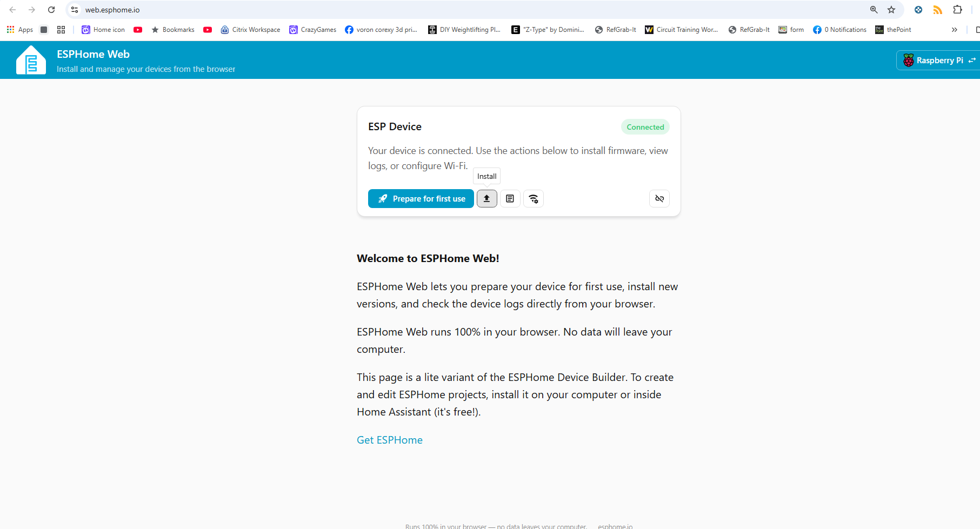This screenshot has width=980, height=529.
Task: Click the RSS feed extension icon
Action: click(938, 10)
